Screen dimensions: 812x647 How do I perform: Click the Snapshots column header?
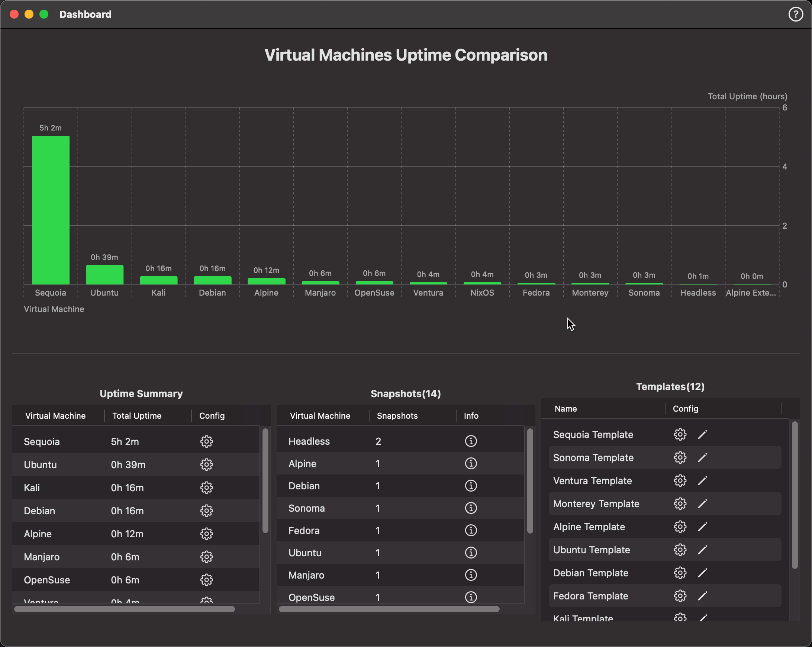pyautogui.click(x=397, y=416)
